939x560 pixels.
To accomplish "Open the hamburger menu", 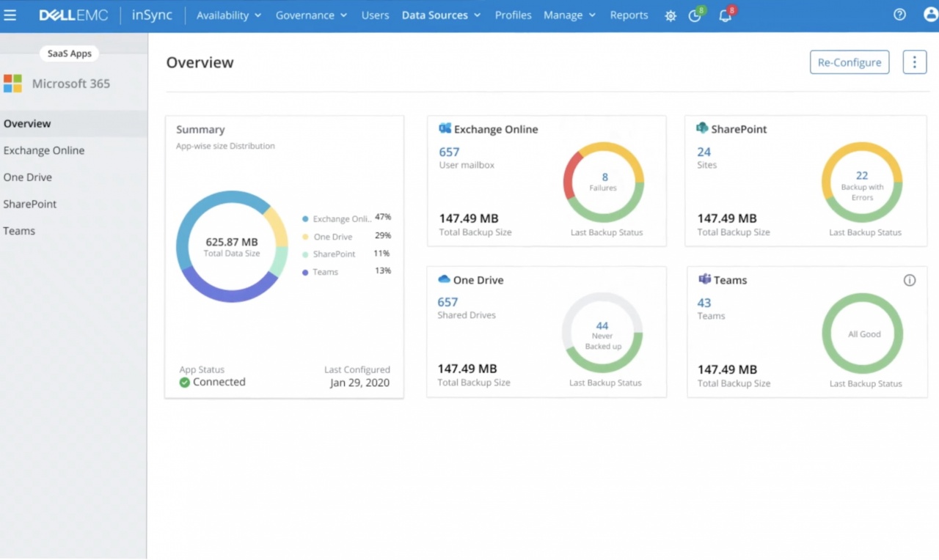I will pos(10,15).
